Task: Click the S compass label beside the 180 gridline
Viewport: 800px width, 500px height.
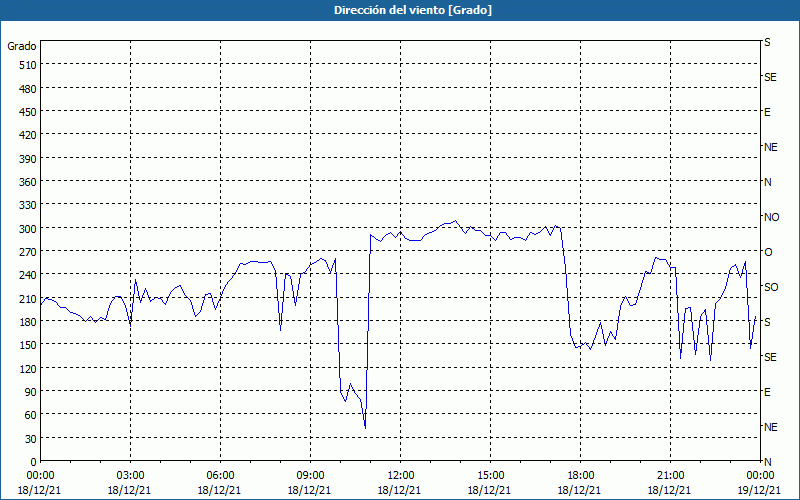Action: (767, 322)
